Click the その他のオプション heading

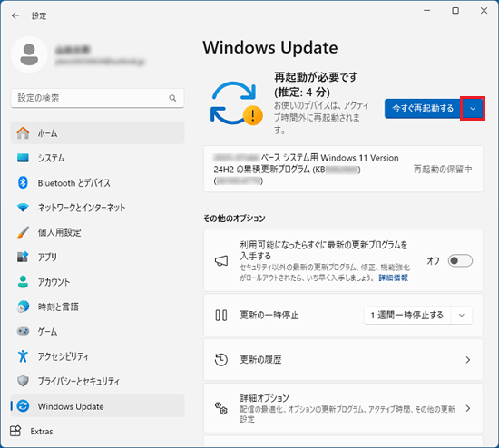point(234,219)
